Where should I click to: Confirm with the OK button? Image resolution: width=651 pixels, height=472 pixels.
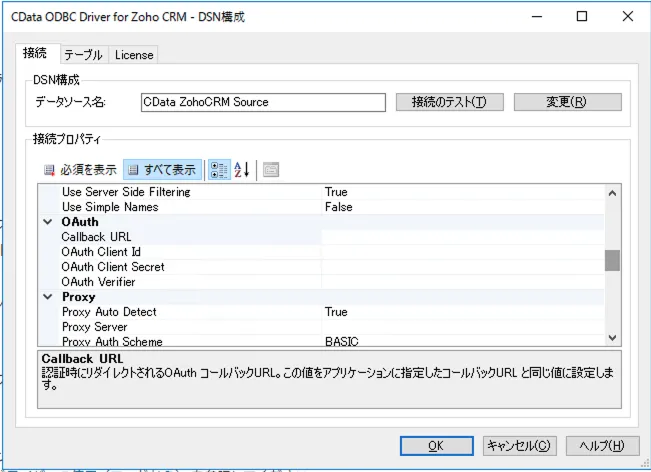click(436, 445)
